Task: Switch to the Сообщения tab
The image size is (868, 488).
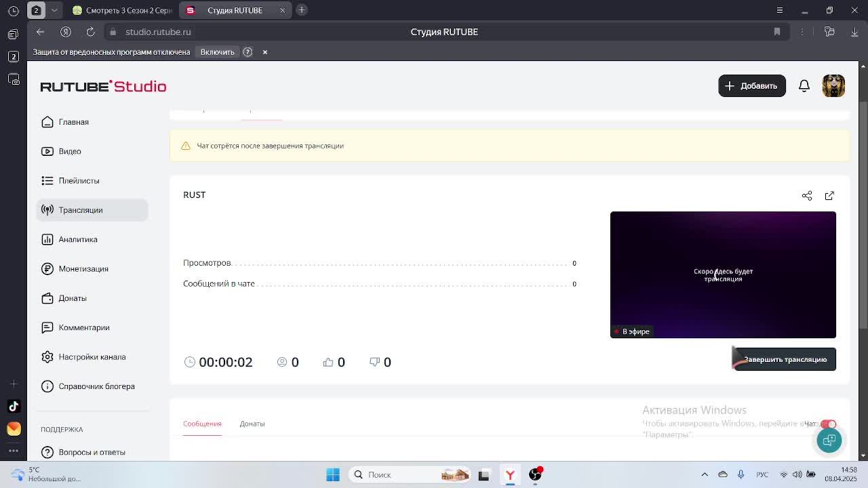Action: (202, 424)
